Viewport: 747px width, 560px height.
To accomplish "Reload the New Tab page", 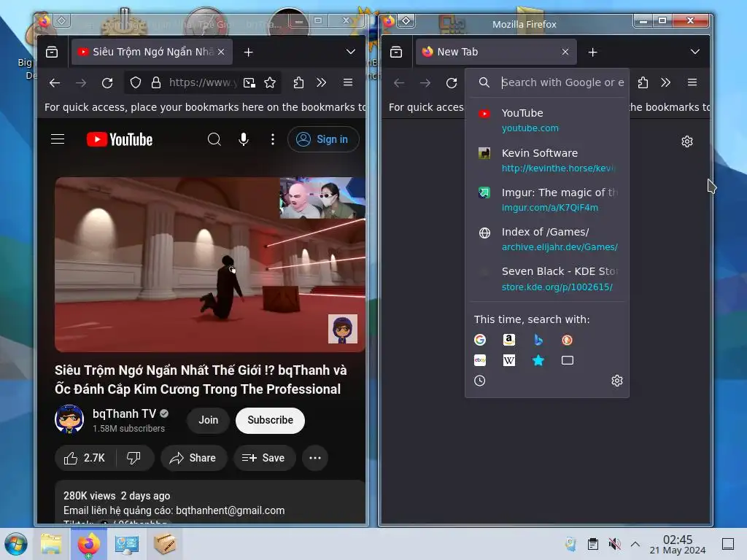I will [x=452, y=83].
